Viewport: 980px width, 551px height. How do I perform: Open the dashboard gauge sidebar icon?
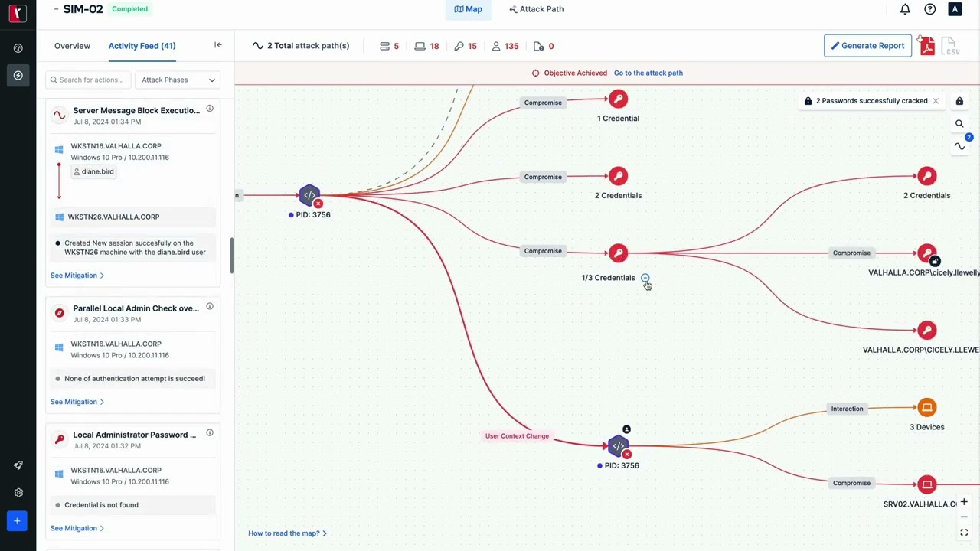18,48
